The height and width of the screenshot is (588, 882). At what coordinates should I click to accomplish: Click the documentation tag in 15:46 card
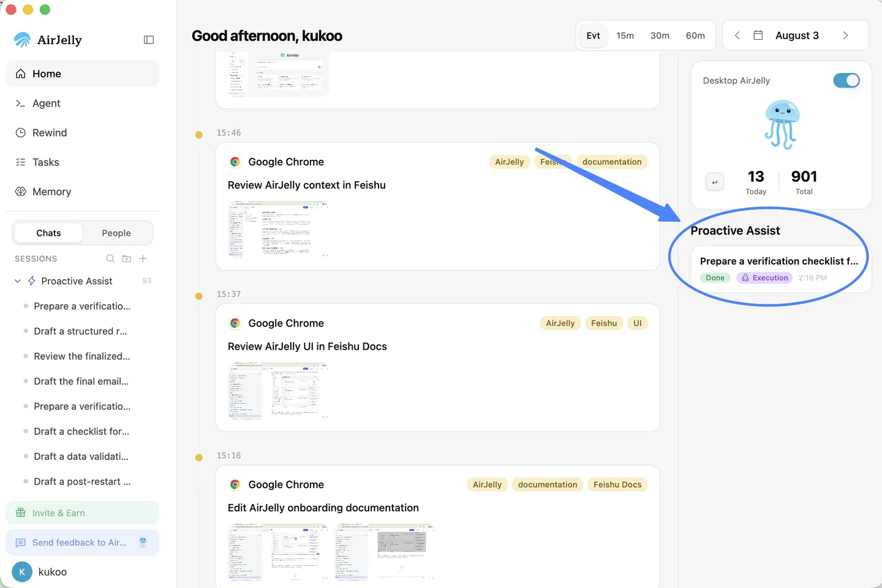[x=612, y=162]
